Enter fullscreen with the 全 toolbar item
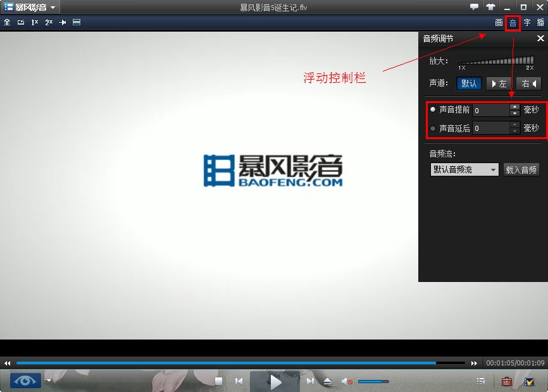Viewport: 548px width, 392px height. point(6,22)
